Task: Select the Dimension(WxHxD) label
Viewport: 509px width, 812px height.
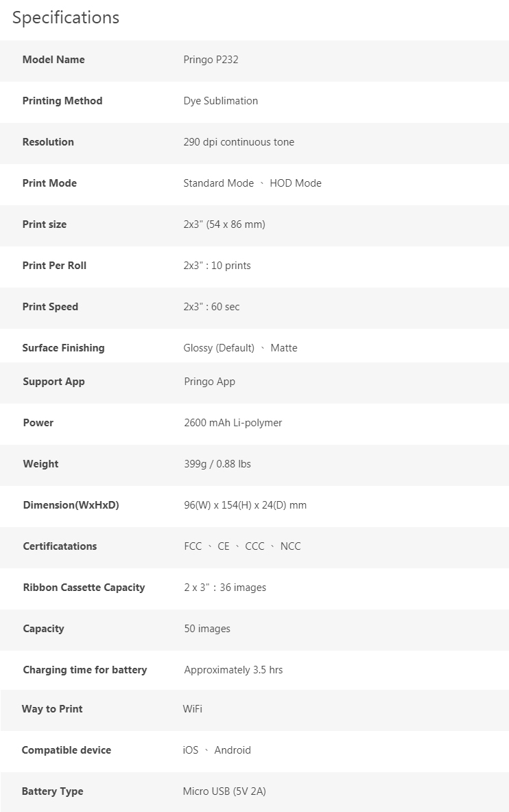Action: [71, 505]
